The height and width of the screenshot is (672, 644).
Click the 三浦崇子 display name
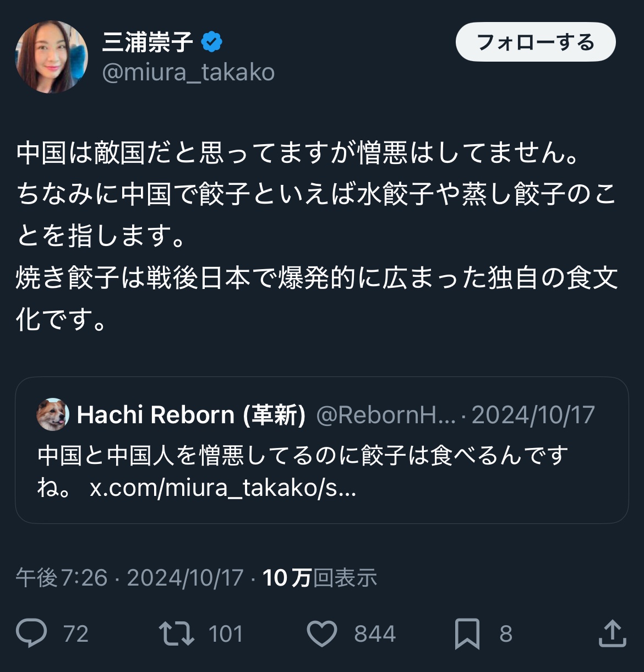[x=148, y=42]
